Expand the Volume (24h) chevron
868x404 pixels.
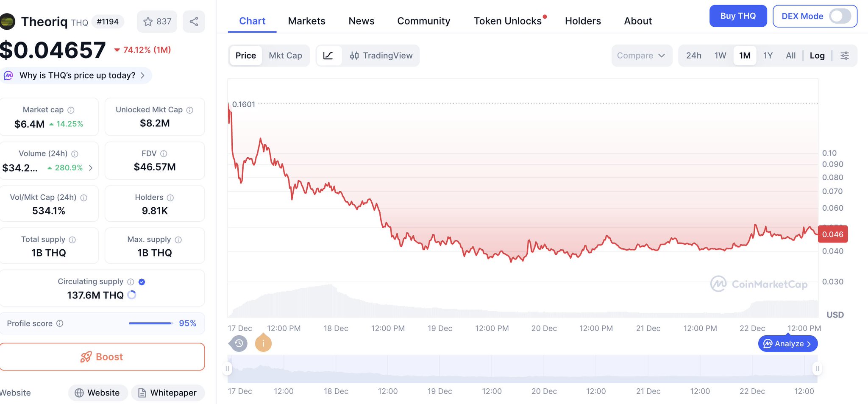tap(91, 168)
